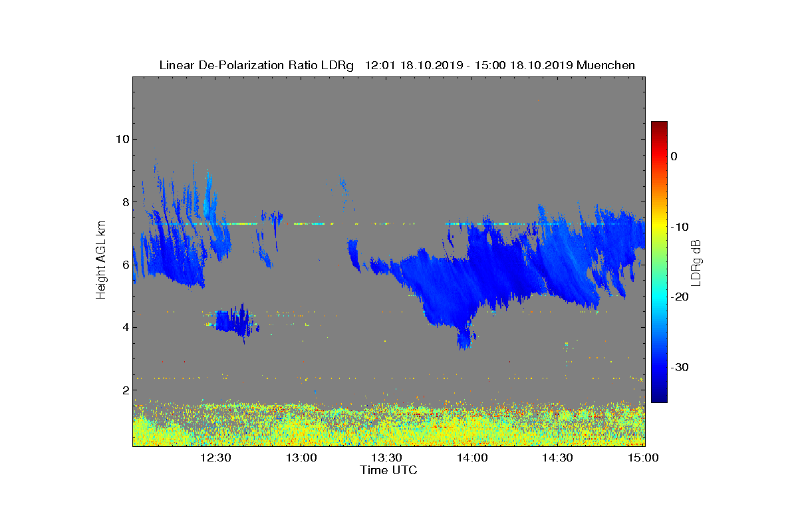The image size is (798, 532).
Task: Click the colorbar label "LDRg dB"
Action: coord(696,262)
